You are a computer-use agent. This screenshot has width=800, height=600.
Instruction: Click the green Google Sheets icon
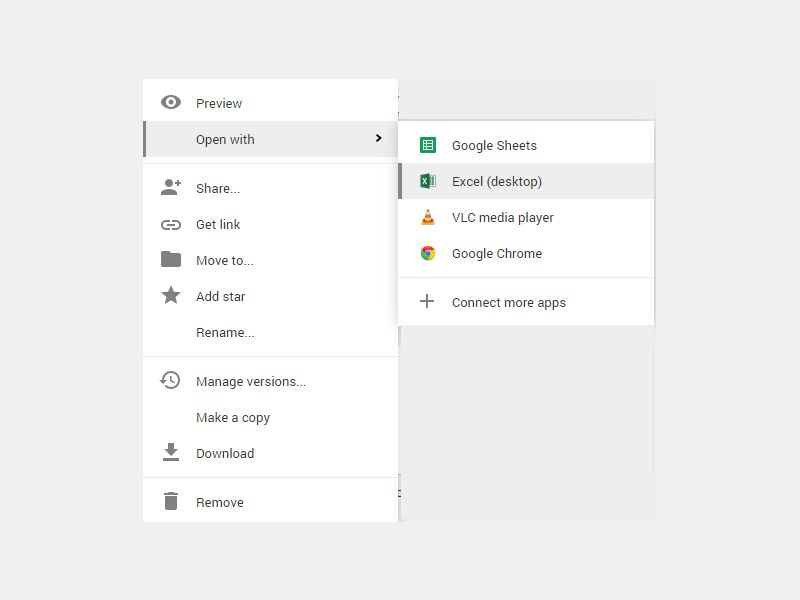428,145
